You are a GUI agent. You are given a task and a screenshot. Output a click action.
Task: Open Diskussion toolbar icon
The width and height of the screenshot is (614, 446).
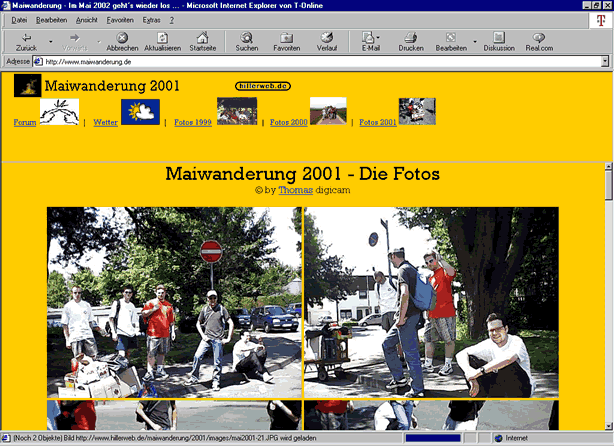[498, 38]
